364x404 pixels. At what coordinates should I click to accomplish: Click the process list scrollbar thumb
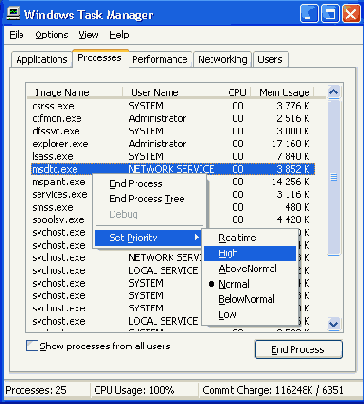334,178
